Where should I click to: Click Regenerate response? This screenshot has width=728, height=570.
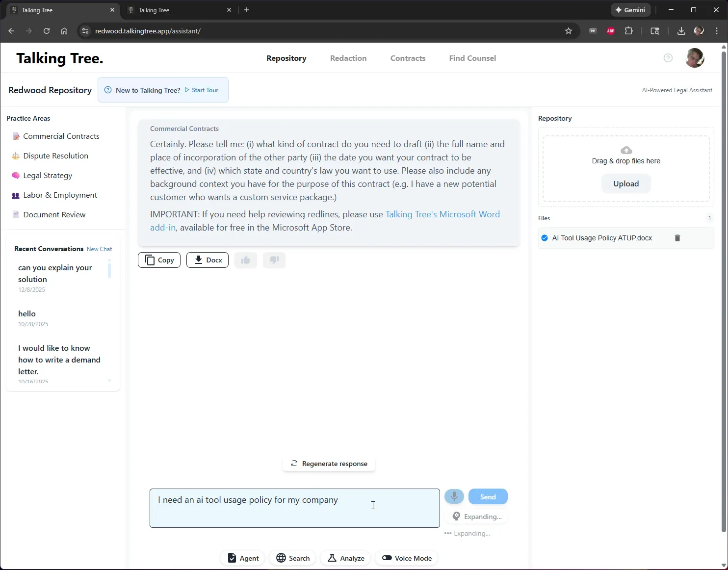point(329,464)
